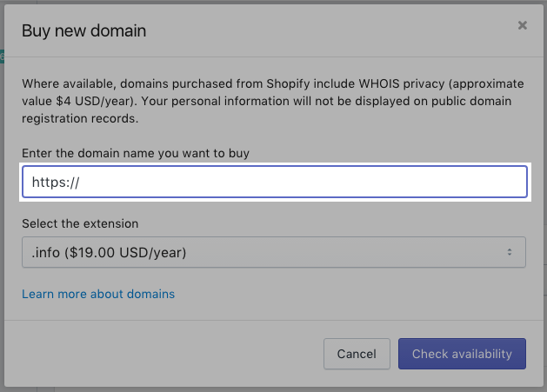Click the domain name input field

(x=274, y=183)
